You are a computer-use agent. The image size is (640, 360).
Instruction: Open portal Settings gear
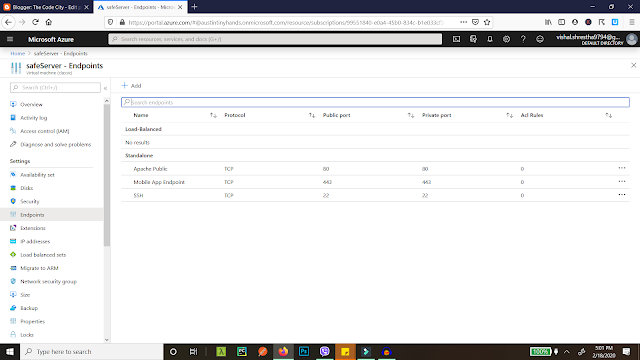pyautogui.click(x=507, y=39)
